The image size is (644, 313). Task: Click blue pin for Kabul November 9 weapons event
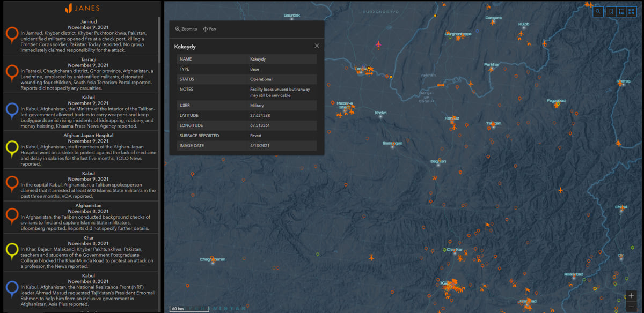(12, 111)
